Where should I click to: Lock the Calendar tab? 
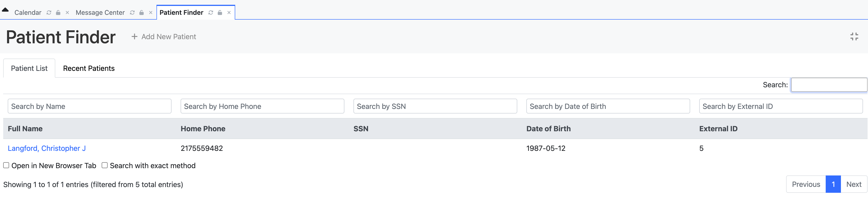(58, 13)
